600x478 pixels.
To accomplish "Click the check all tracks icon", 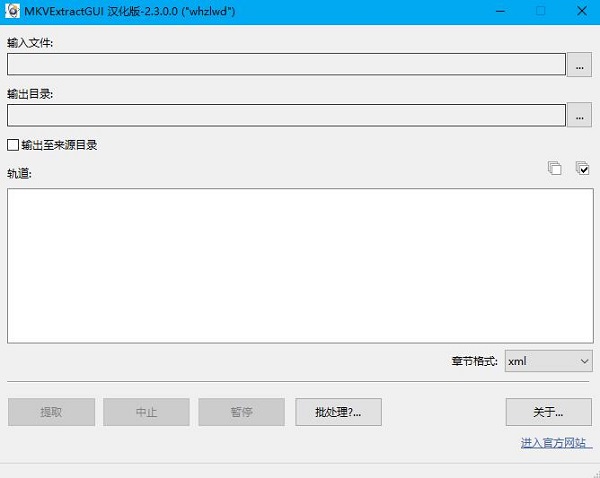I will point(582,168).
